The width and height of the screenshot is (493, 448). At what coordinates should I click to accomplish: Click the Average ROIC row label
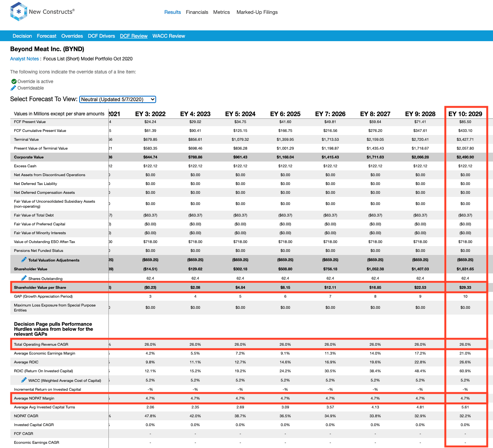click(x=26, y=362)
